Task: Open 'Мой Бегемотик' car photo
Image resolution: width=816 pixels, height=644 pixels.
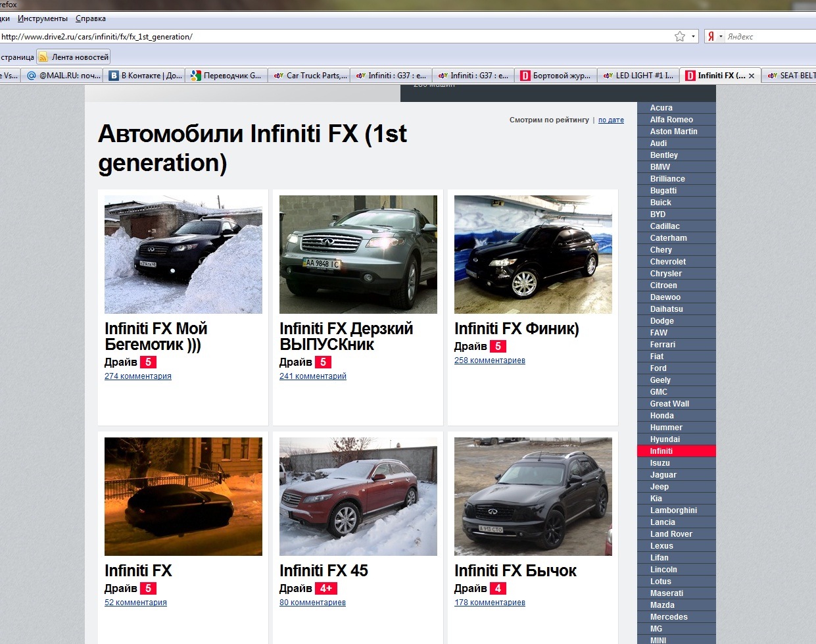Action: pyautogui.click(x=183, y=255)
